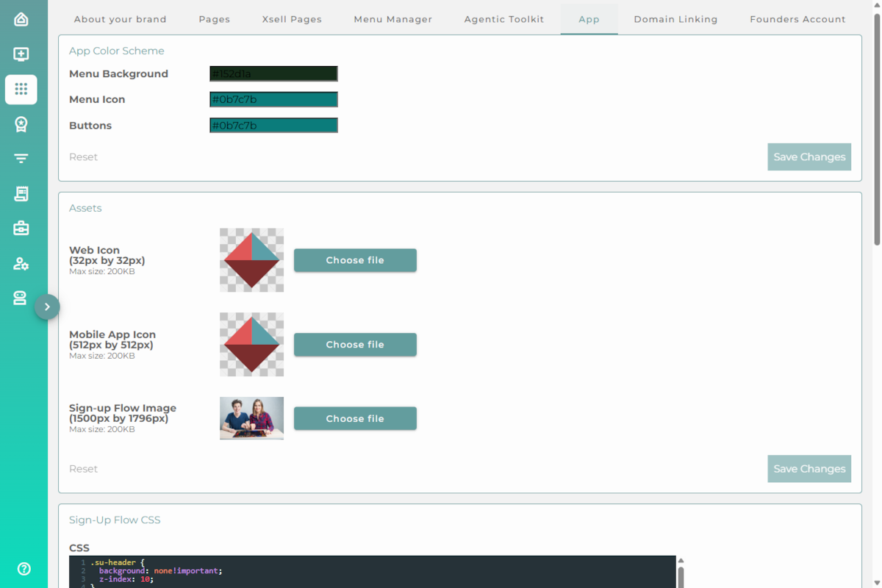Click the monitor-plus icon in sidebar

pos(21,54)
